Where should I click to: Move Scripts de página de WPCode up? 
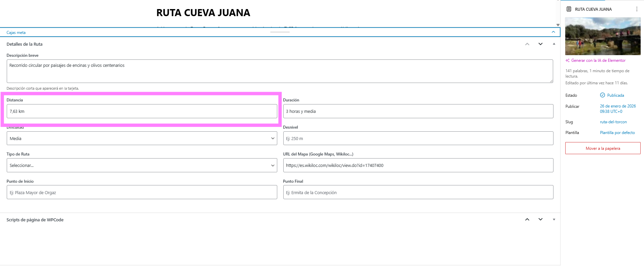(527, 220)
